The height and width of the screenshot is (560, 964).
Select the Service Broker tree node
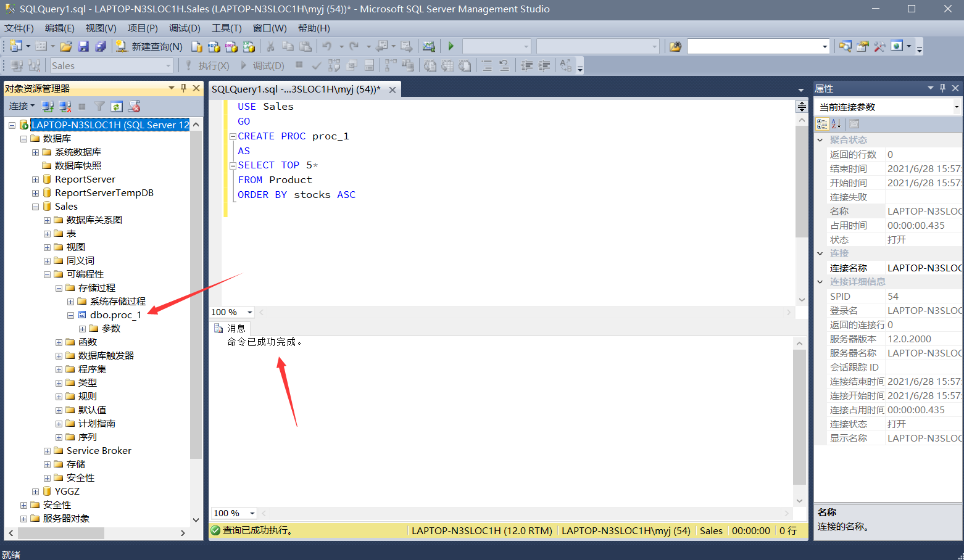(99, 451)
